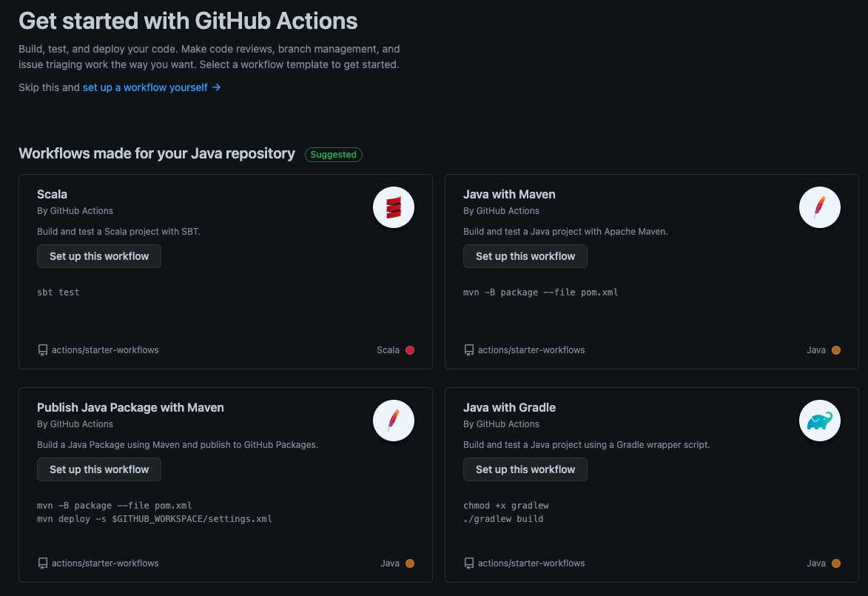Click Java language label on Publish Java Package card
This screenshot has height=596, width=868.
click(x=390, y=563)
